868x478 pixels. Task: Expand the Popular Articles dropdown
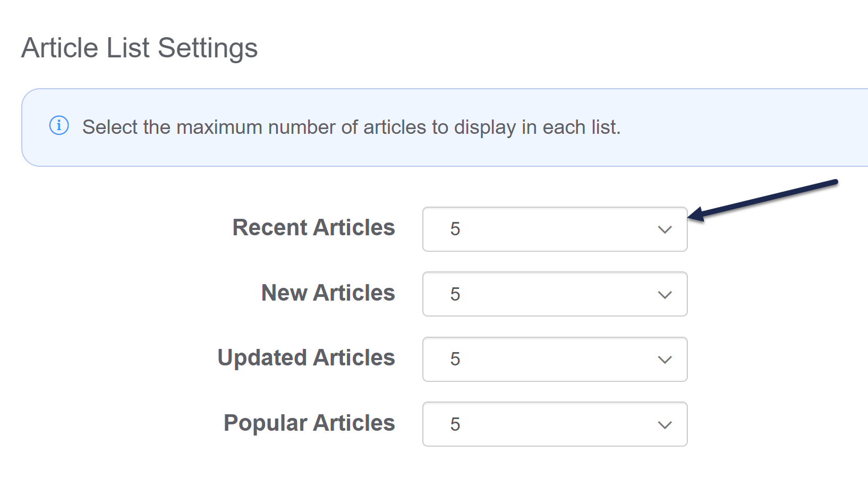coord(555,424)
